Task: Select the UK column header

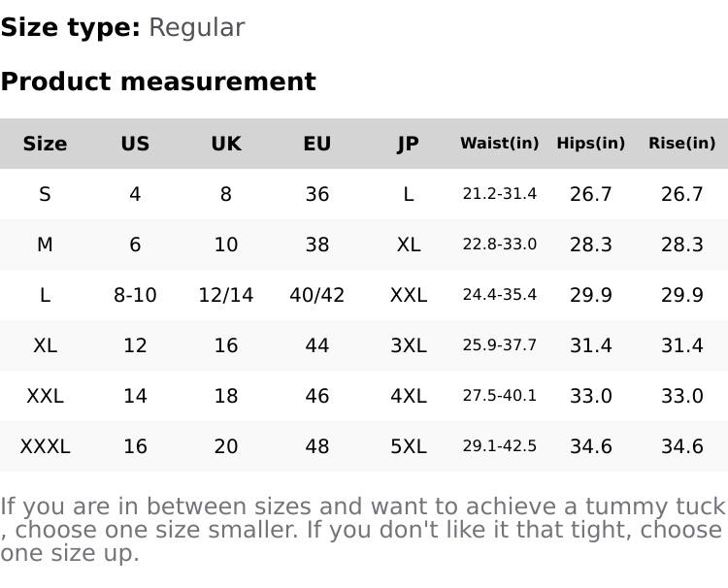Action: click(226, 144)
